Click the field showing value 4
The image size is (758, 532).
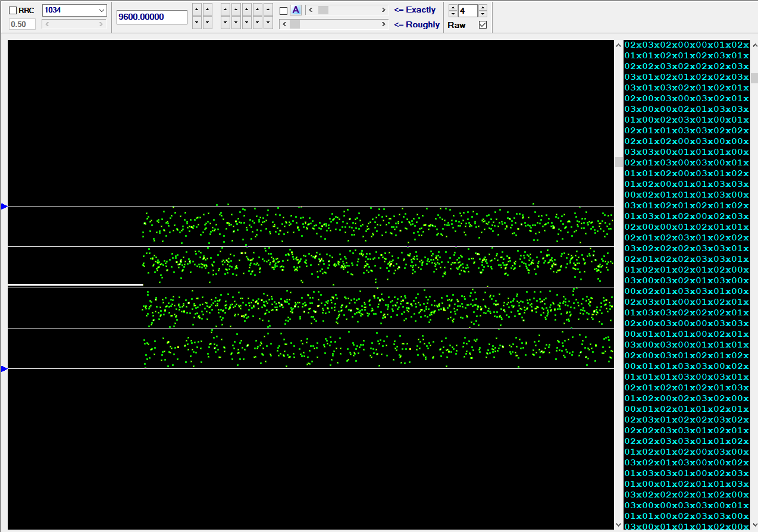click(468, 11)
